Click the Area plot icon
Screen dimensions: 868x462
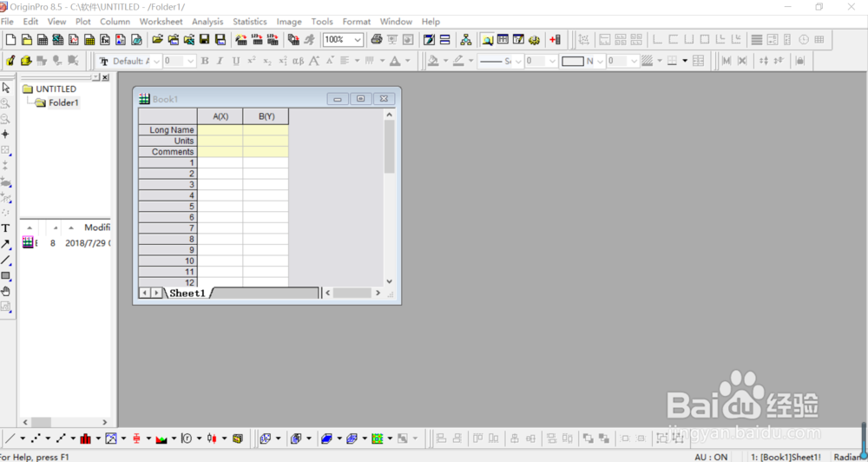click(x=161, y=439)
